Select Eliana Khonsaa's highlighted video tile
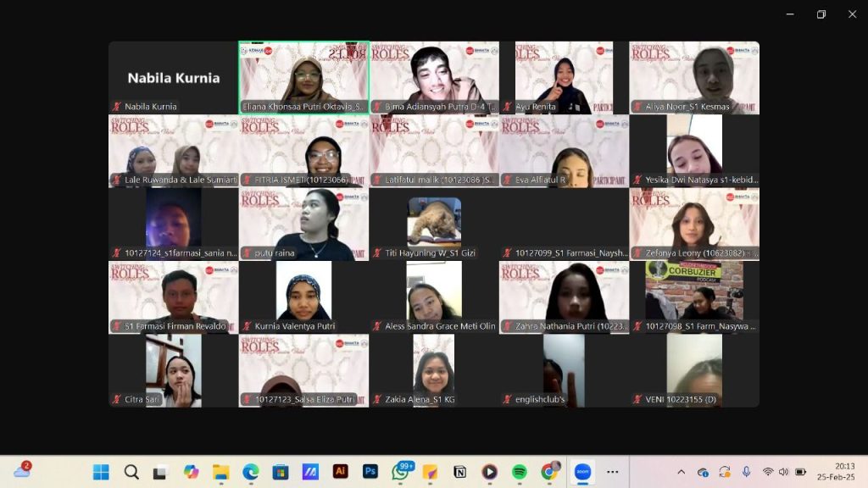This screenshot has width=868, height=488. pos(303,77)
